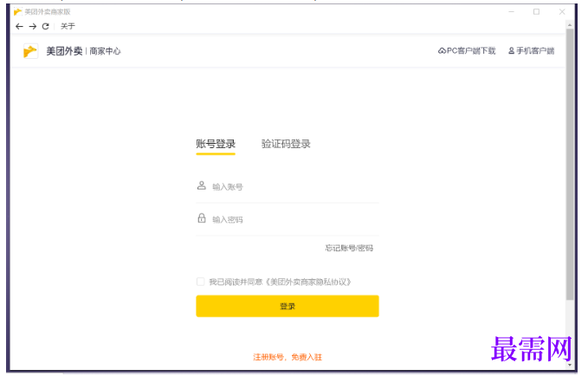Click the yellow 登录 button
588x376 pixels.
tap(288, 306)
